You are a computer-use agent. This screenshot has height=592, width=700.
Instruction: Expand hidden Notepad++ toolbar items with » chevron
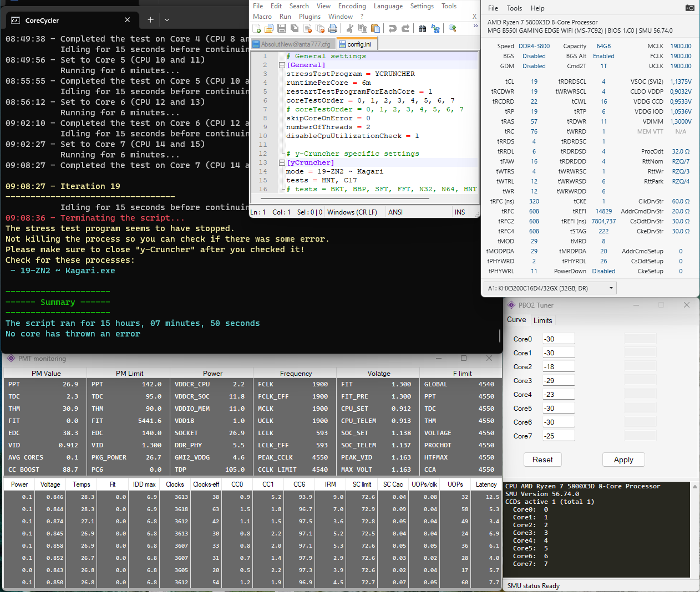click(475, 27)
